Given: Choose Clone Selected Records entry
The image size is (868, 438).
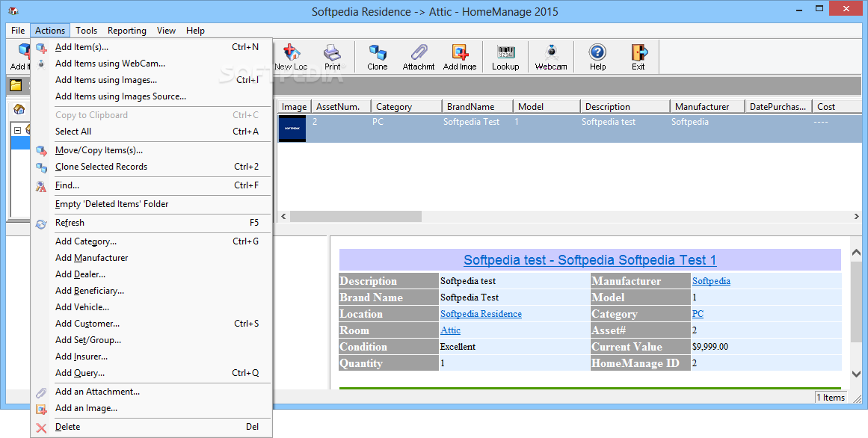Looking at the screenshot, I should pos(152,167).
